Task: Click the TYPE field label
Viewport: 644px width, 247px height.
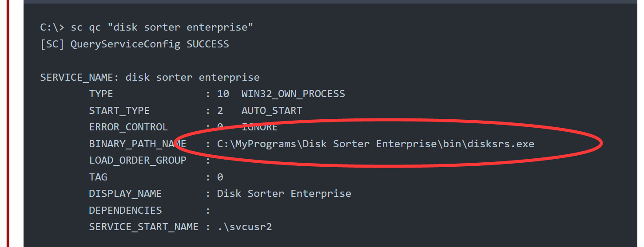Action: tap(101, 94)
